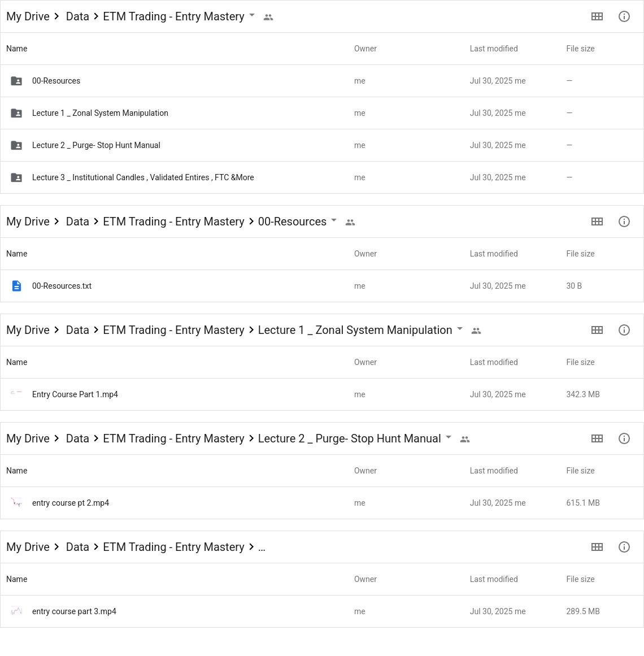Click the 289.5 MB file size value

coord(583,611)
